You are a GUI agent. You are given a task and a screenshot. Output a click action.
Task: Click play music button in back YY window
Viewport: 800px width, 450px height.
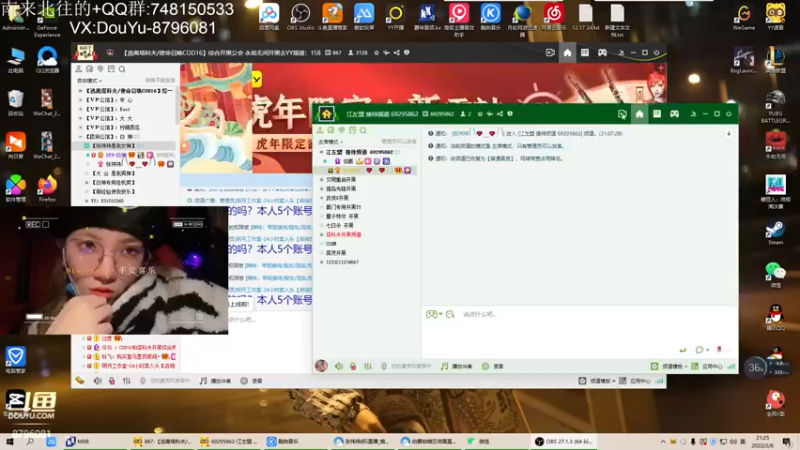(215, 381)
